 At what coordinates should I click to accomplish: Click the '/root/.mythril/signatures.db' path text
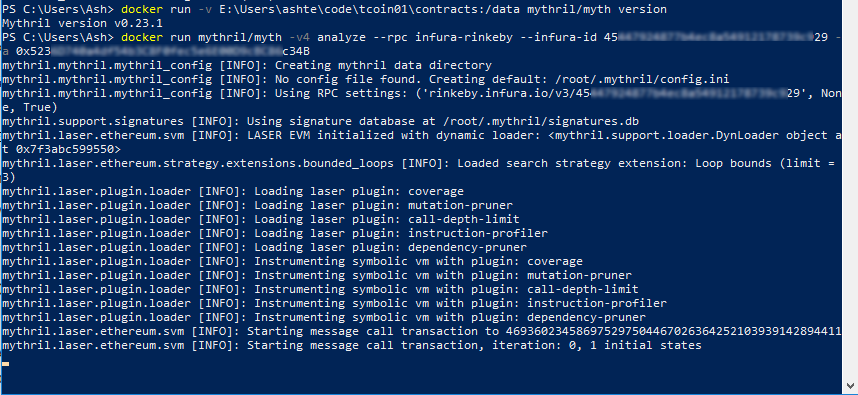541,121
